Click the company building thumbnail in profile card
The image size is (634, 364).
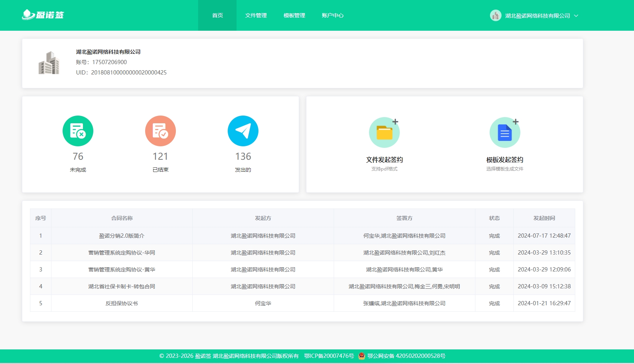coord(50,63)
